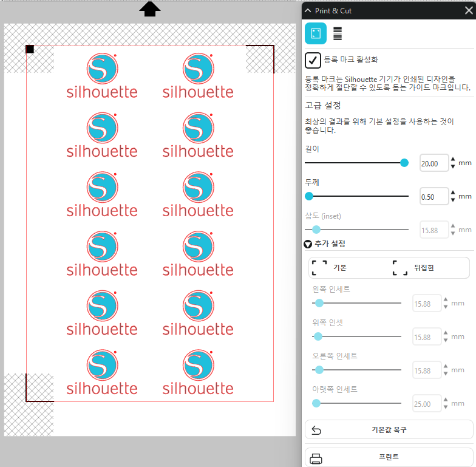
Task: Decrease 위쪽 인셋 with down arrow
Action: click(446, 340)
